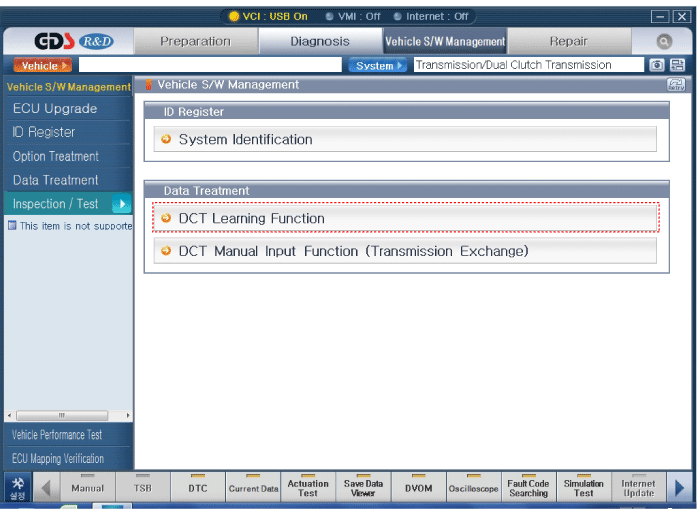Click sidebar scrollbar right arrow

128,416
